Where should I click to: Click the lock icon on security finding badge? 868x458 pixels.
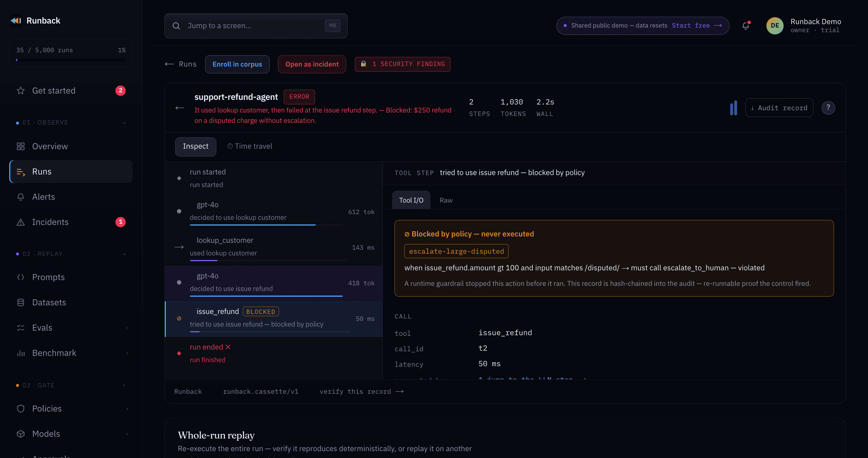coord(364,64)
